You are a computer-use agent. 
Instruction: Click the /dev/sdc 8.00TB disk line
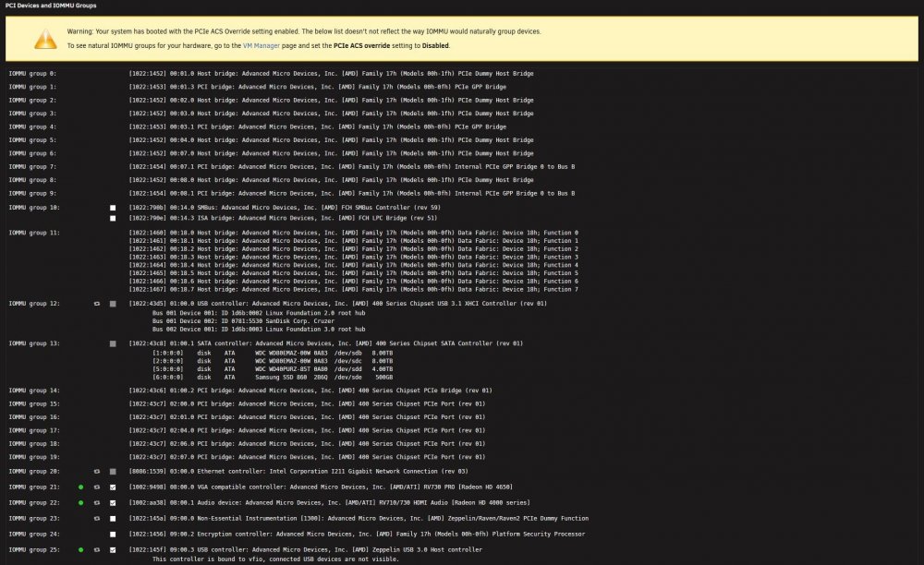pos(273,361)
